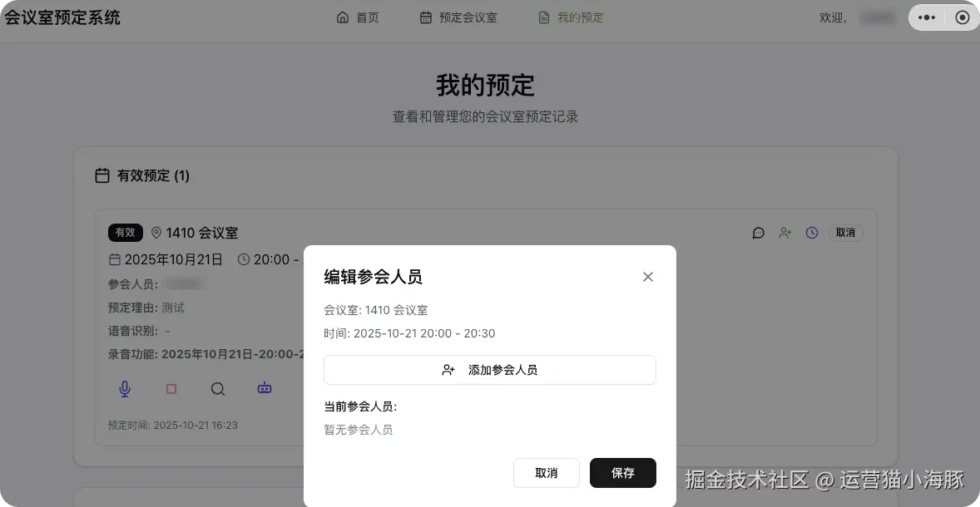
Task: Click the 1410 会议室 card title
Action: tap(202, 234)
